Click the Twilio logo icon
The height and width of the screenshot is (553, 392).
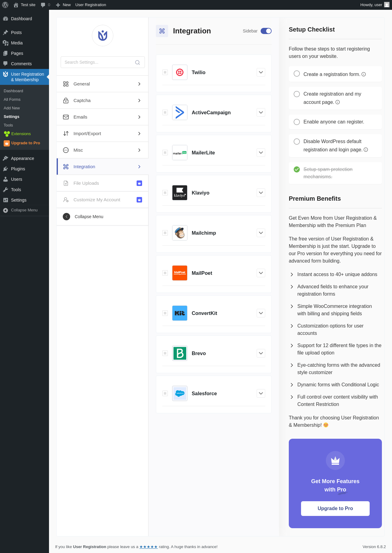coord(180,72)
